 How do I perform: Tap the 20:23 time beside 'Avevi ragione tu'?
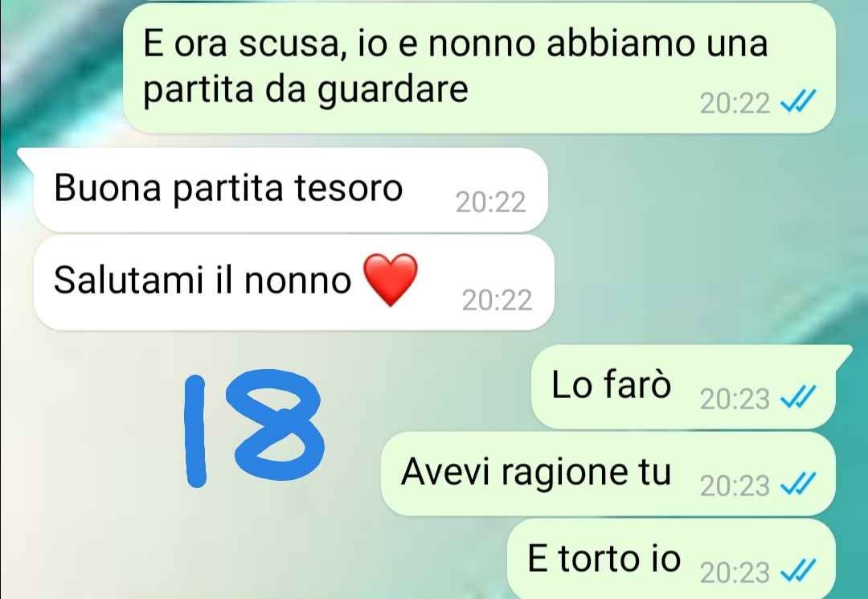pos(735,486)
